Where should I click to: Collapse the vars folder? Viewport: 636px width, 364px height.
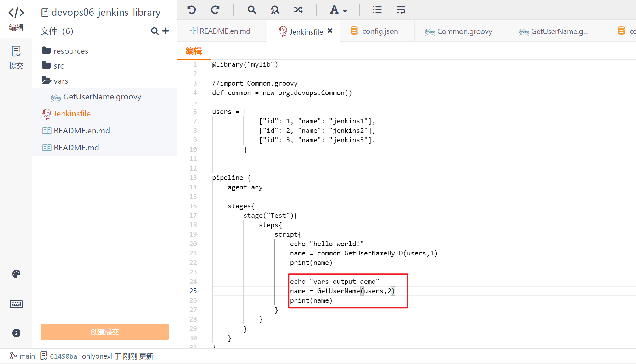[x=55, y=81]
